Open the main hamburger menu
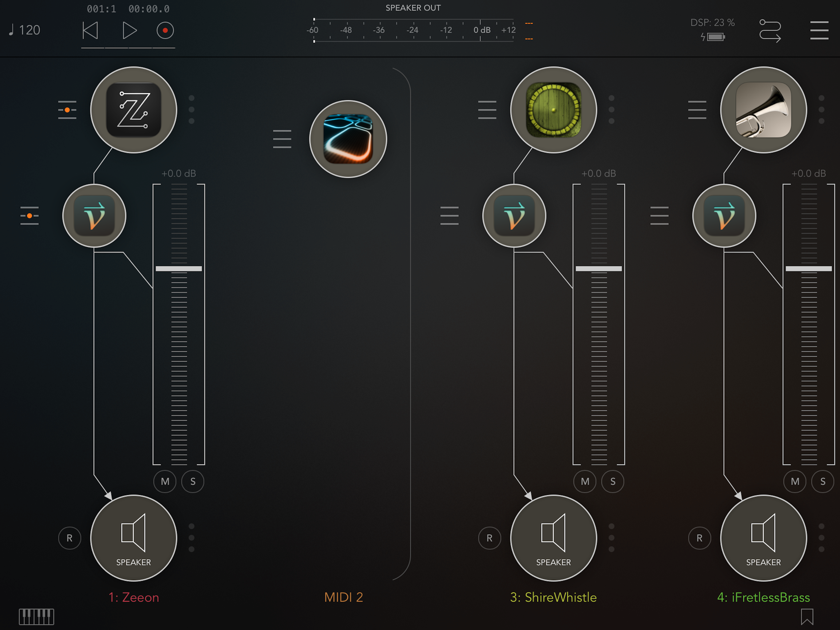The image size is (840, 630). click(x=819, y=30)
